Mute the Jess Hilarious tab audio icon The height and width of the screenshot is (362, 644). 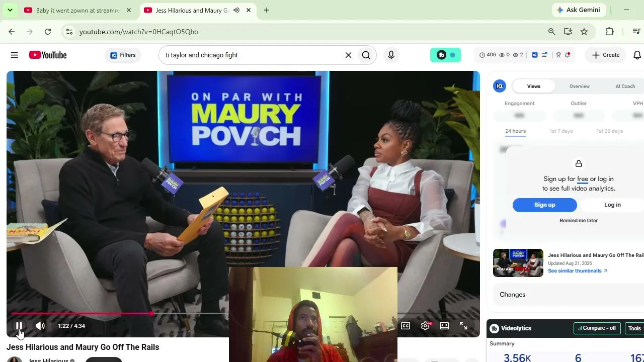236,10
